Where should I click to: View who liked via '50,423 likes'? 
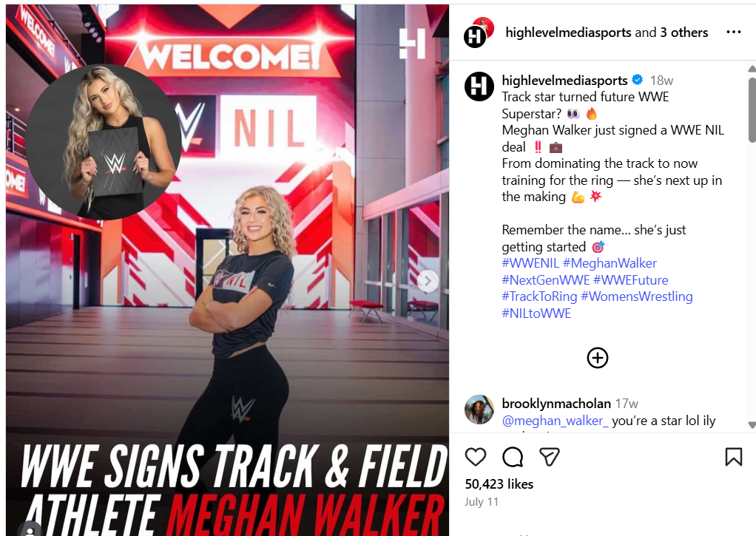point(499,484)
